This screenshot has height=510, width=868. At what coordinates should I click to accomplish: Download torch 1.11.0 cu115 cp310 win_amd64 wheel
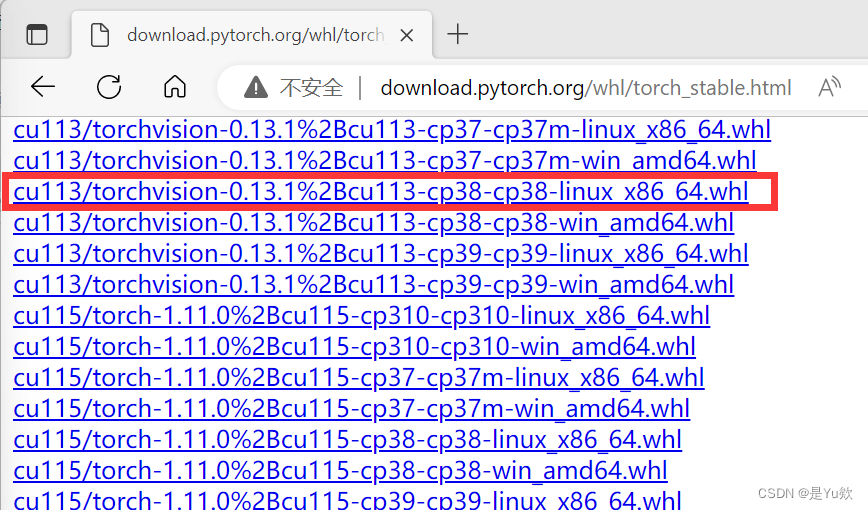click(x=354, y=347)
